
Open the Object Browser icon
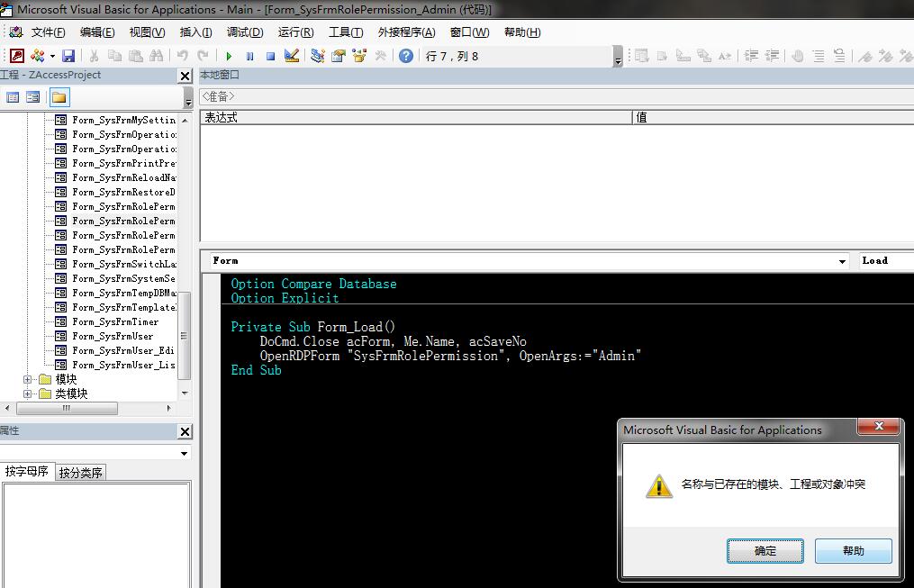pos(359,56)
